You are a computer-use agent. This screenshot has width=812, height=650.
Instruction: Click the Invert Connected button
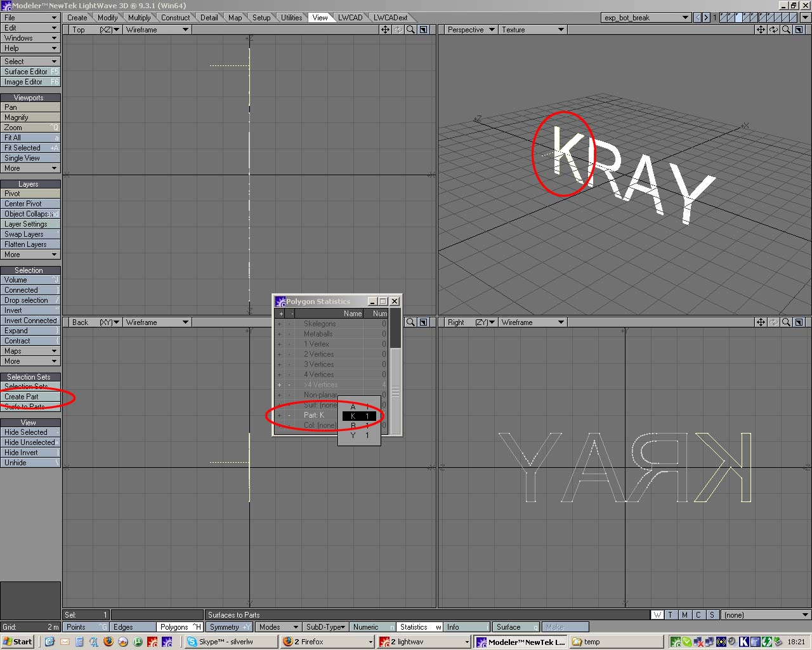(x=30, y=321)
